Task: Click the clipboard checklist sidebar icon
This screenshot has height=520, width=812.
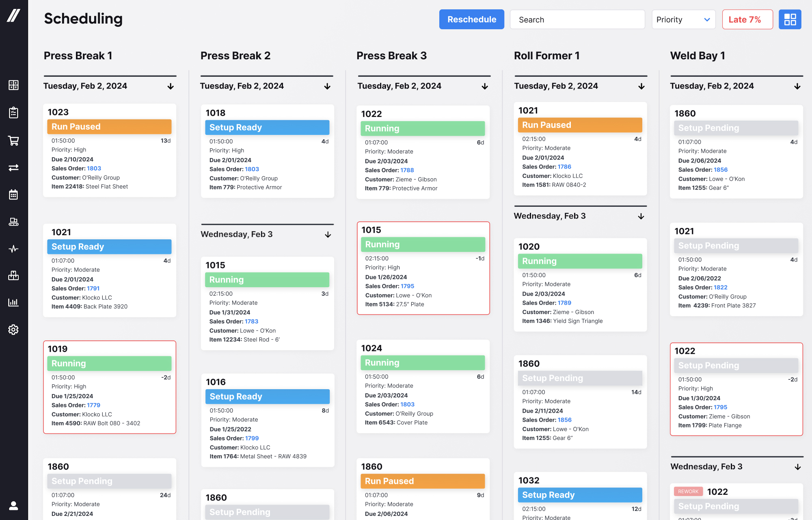Action: pos(13,113)
